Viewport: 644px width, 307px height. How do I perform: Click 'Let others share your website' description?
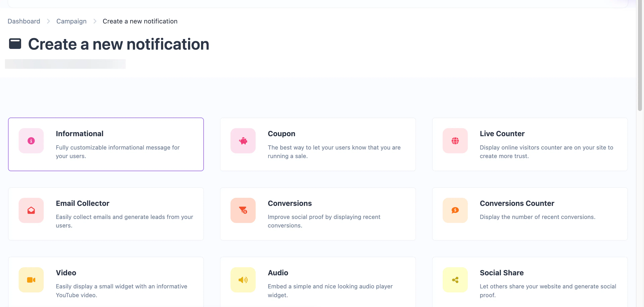[548, 291]
